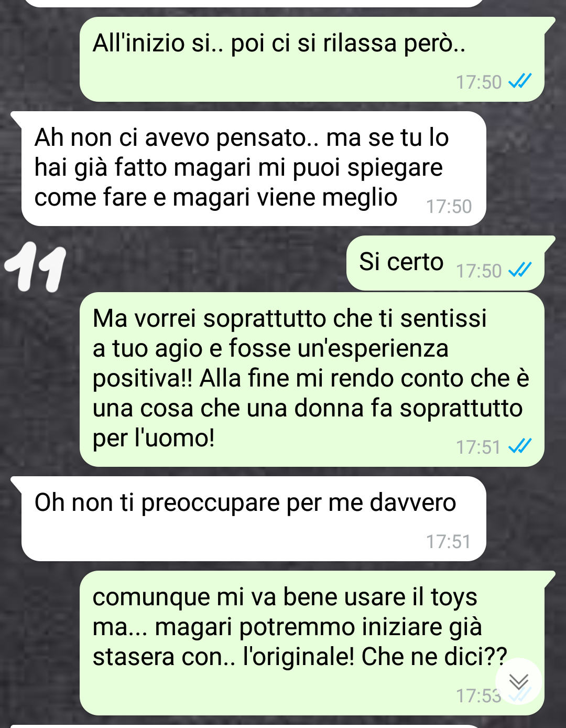Select the 'Ma vorrei soprattutto' message bubble

pos(312,379)
